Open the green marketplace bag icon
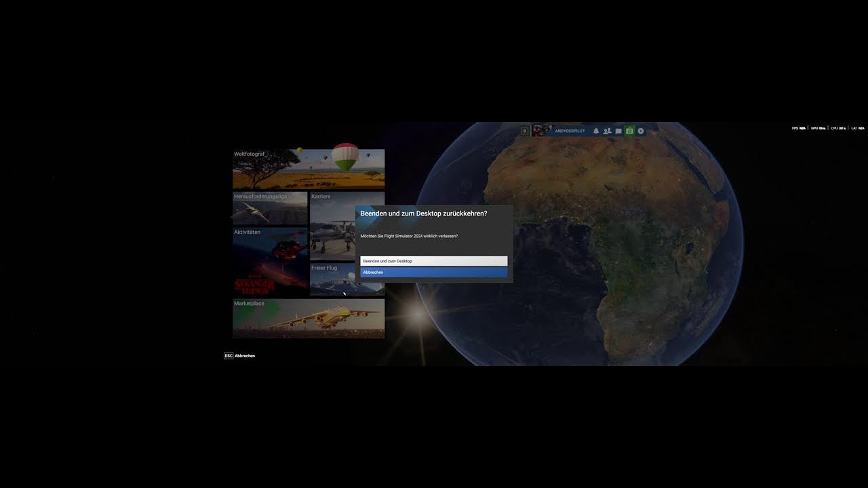The width and height of the screenshot is (868, 488). tap(629, 131)
